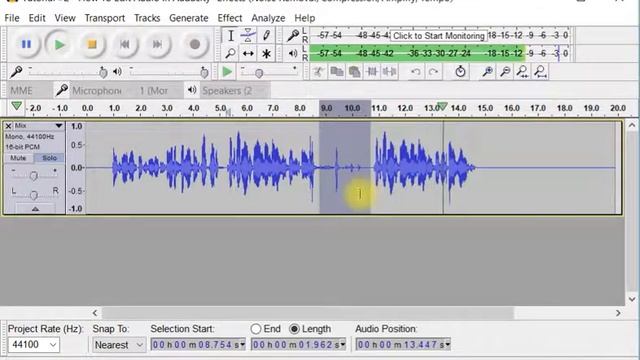The height and width of the screenshot is (360, 640).
Task: Click the selection Length time field
Action: pyautogui.click(x=298, y=345)
